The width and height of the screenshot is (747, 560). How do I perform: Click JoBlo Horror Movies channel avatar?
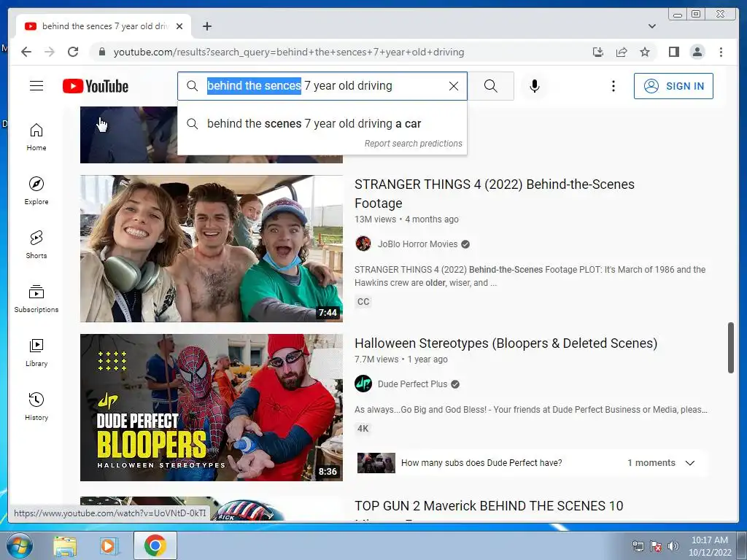363,244
